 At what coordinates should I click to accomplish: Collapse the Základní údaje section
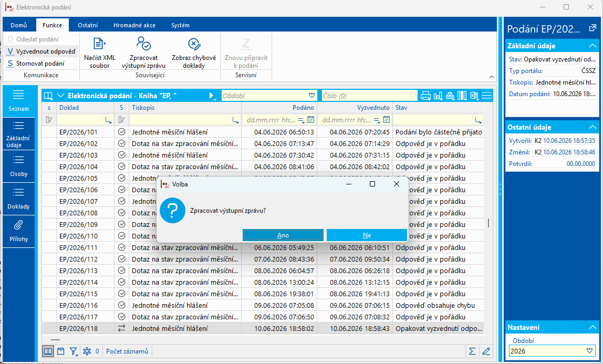tap(592, 46)
